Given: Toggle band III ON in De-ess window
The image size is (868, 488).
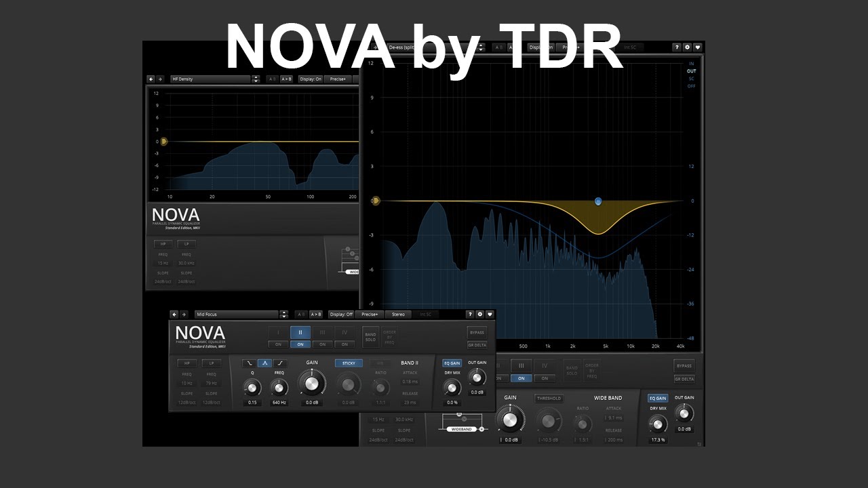Looking at the screenshot, I should click(521, 378).
